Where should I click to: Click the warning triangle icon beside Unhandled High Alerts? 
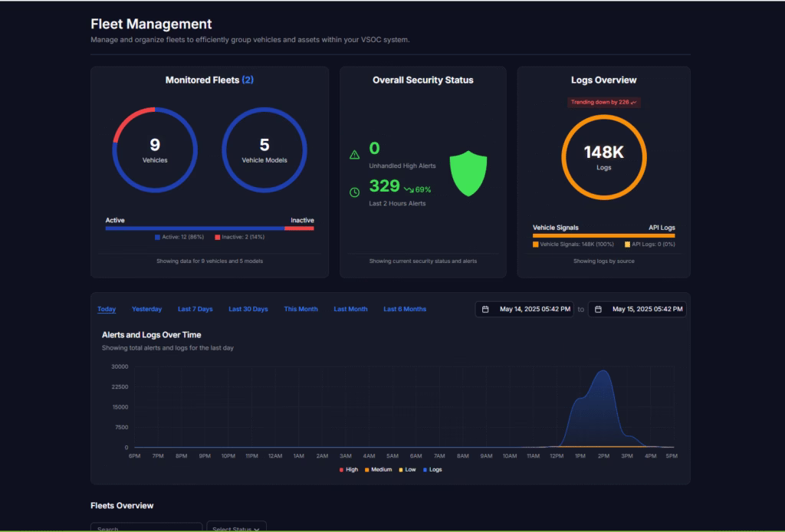coord(354,155)
